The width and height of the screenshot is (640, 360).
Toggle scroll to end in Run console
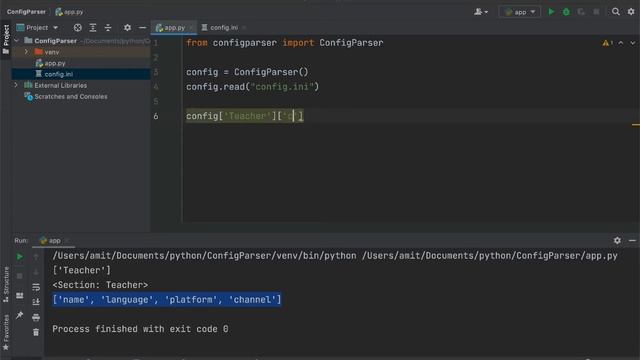(36, 302)
